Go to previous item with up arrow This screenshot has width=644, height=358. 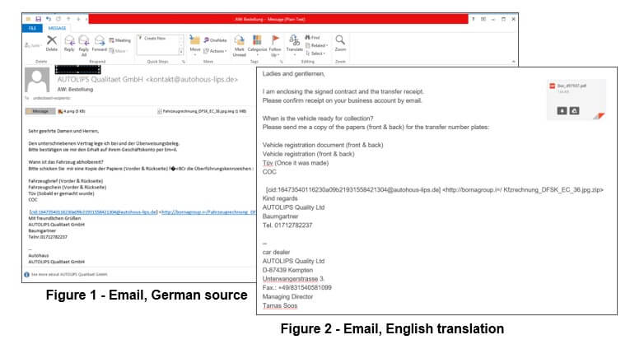(x=68, y=19)
